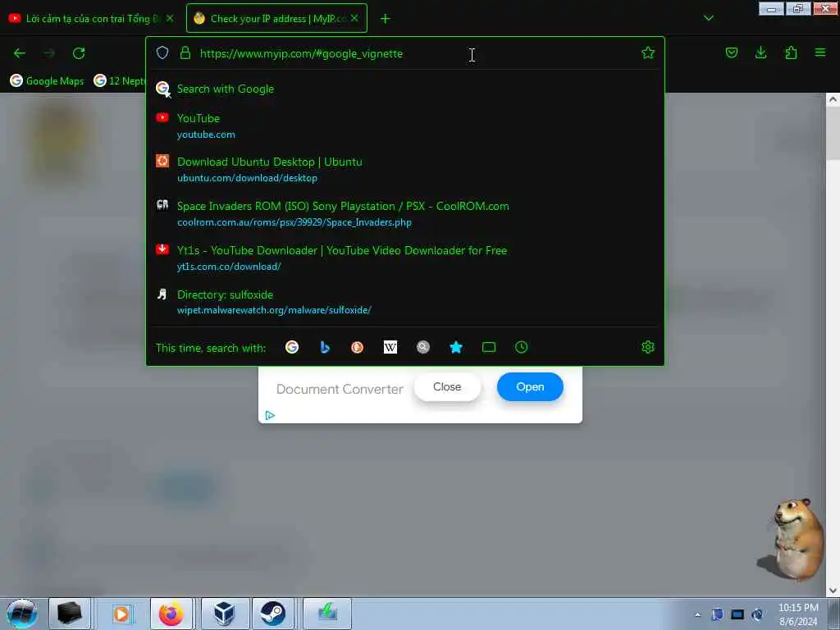Open Firefox from the taskbar
This screenshot has width=840, height=630.
[171, 614]
